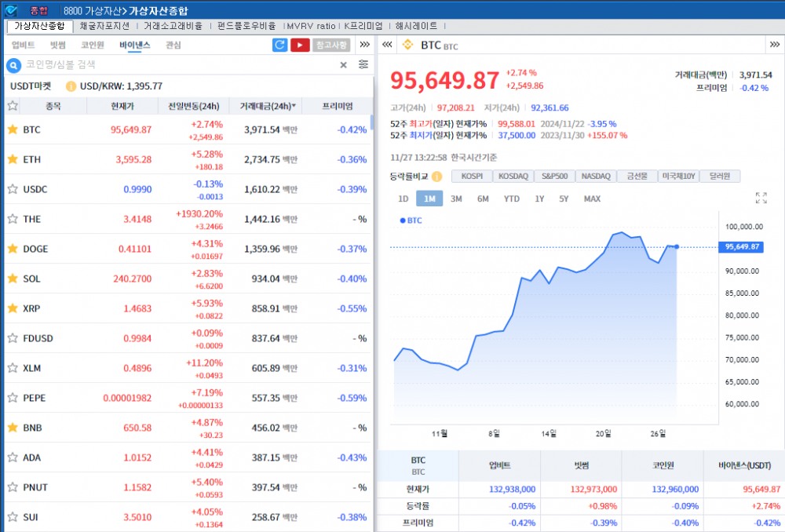Collapse the BTC detail panel with the left chevrons
The width and height of the screenshot is (785, 532).
click(388, 45)
